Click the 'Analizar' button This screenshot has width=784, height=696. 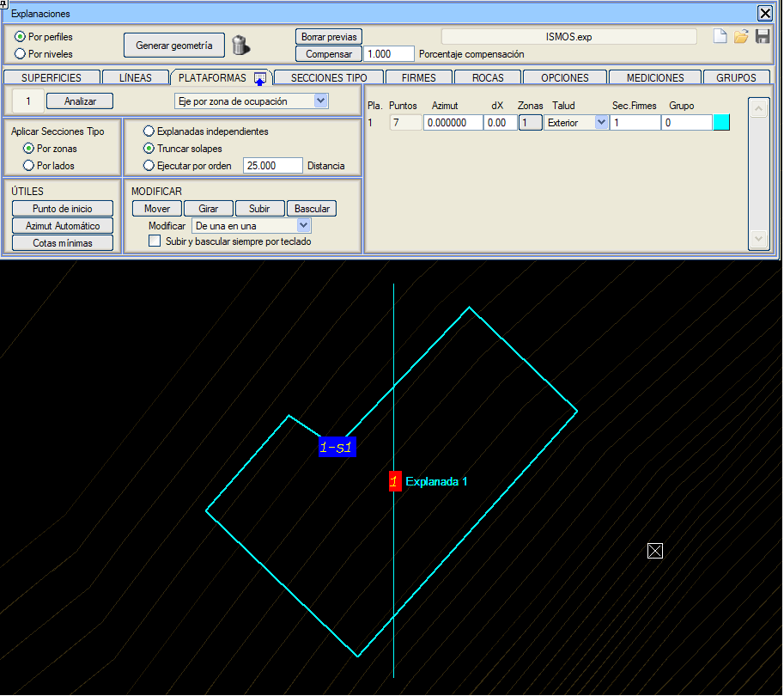click(80, 101)
